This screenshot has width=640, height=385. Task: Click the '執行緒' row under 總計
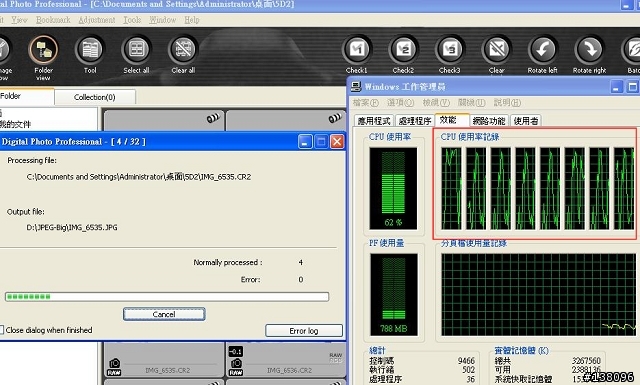coord(422,370)
